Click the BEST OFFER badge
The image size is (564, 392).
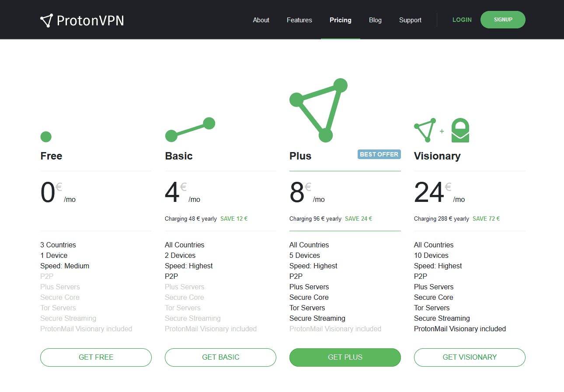click(379, 154)
